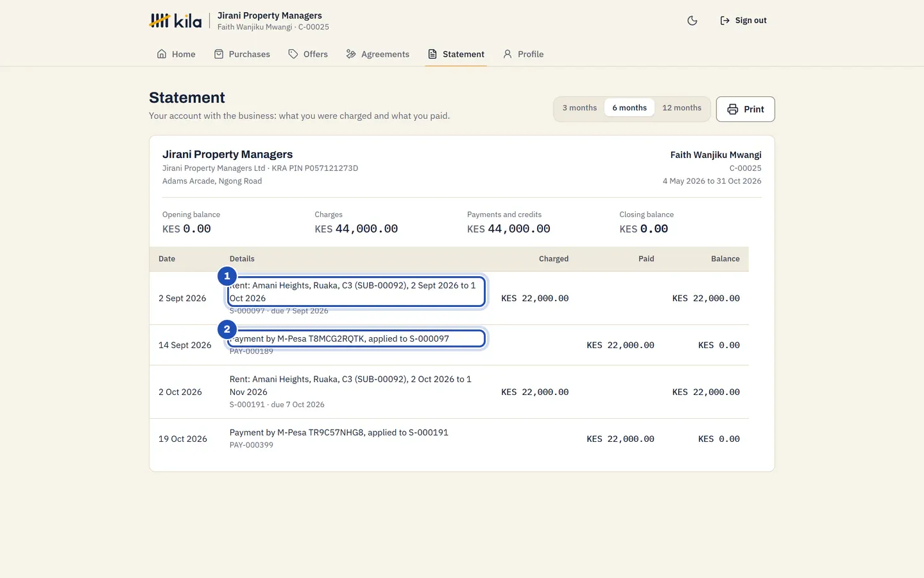Open the Offers tab
Image resolution: width=924 pixels, height=578 pixels.
308,54
